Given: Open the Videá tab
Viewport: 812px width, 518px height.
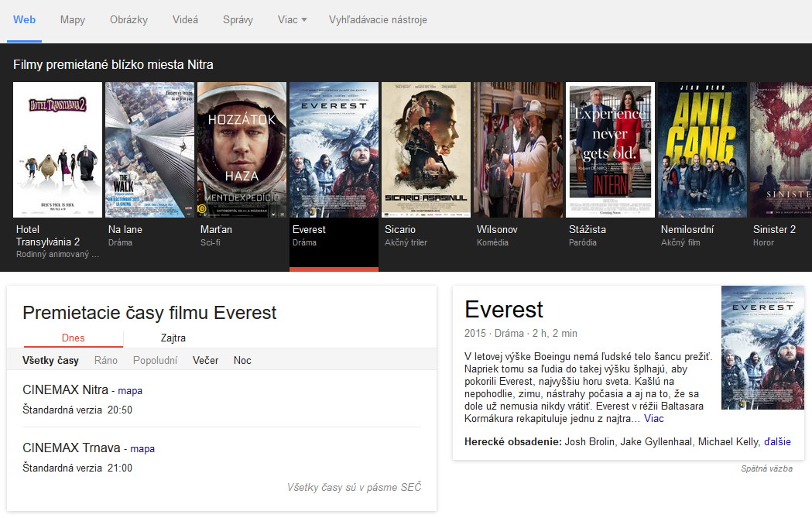Looking at the screenshot, I should pos(186,19).
